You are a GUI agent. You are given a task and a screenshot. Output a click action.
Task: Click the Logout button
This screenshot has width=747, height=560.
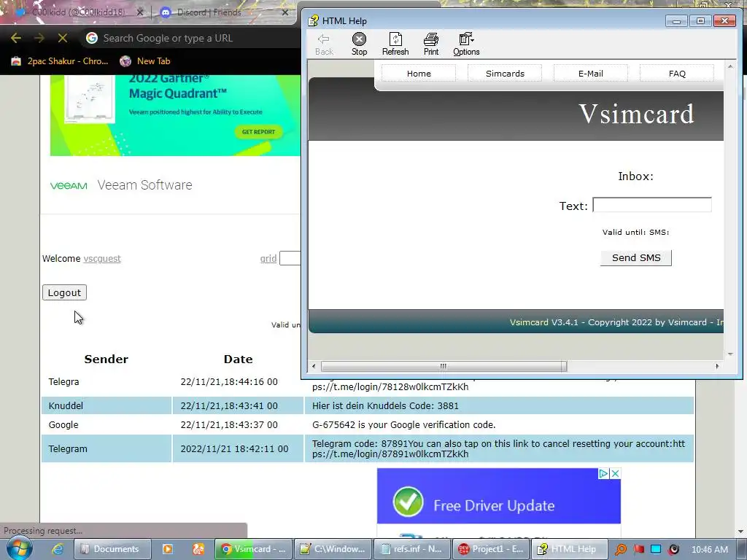coord(64,292)
